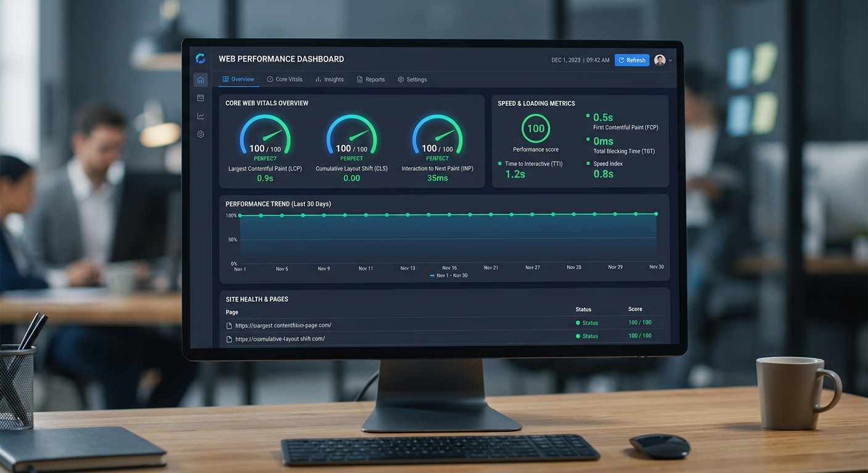868x473 pixels.
Task: Expand the user account dropdown arrow
Action: point(670,60)
